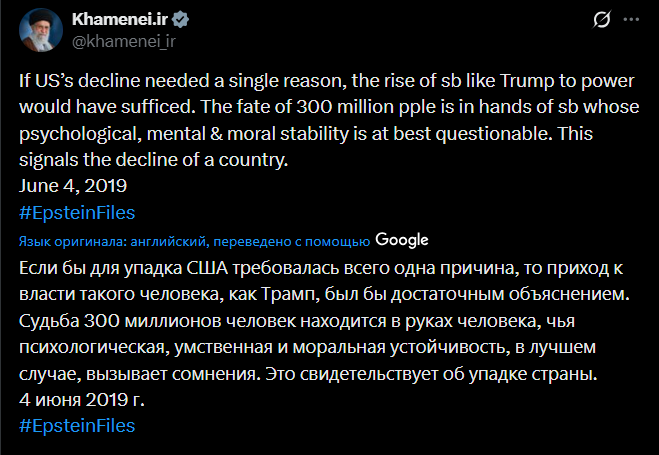The image size is (659, 455).
Task: Open the Khamenei.ir profile picture
Action: point(38,30)
